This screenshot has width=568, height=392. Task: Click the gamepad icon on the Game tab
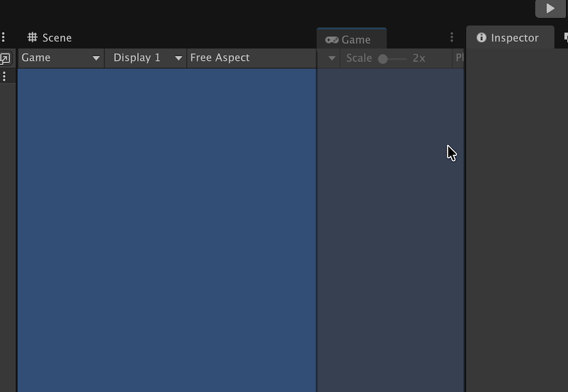click(x=331, y=40)
